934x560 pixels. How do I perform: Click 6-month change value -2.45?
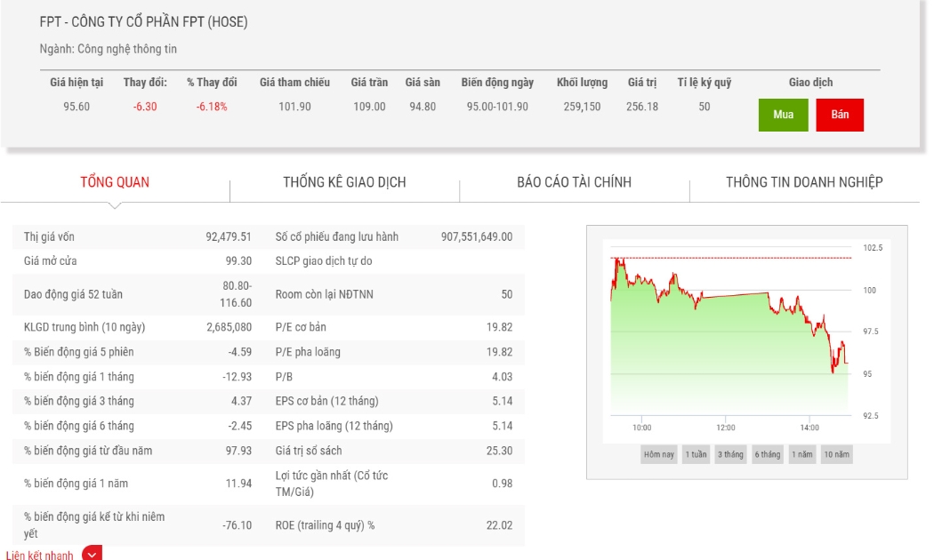(239, 426)
